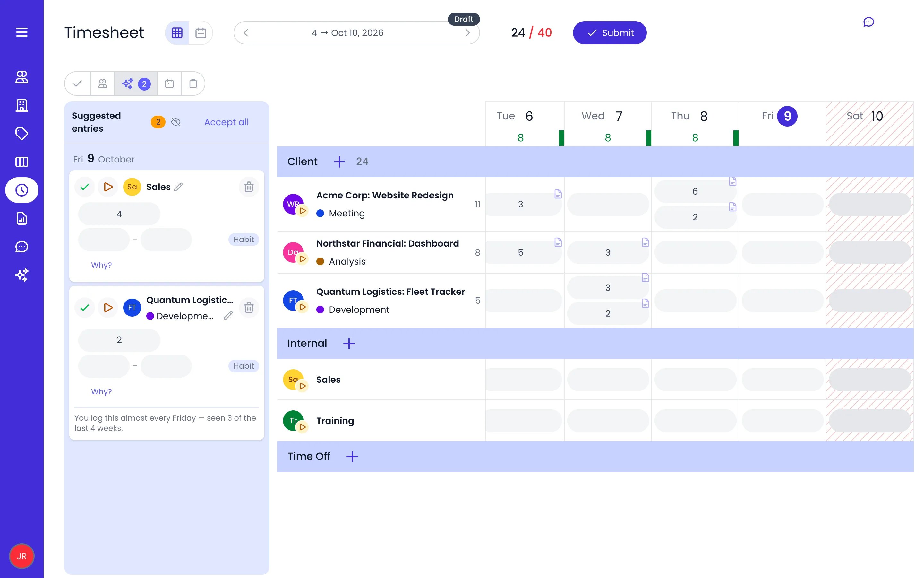Click Sales suggestion hours field showing 4
The width and height of the screenshot is (924, 578).
[x=119, y=214]
